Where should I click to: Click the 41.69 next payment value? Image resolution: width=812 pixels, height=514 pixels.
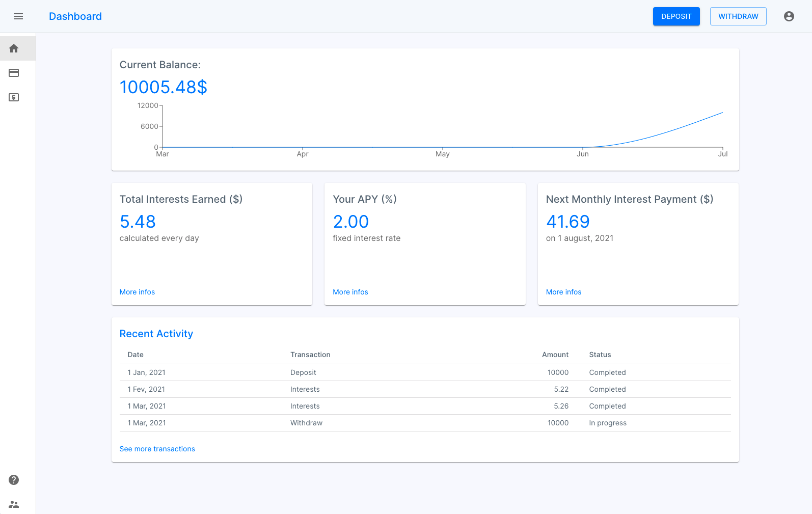coord(568,222)
